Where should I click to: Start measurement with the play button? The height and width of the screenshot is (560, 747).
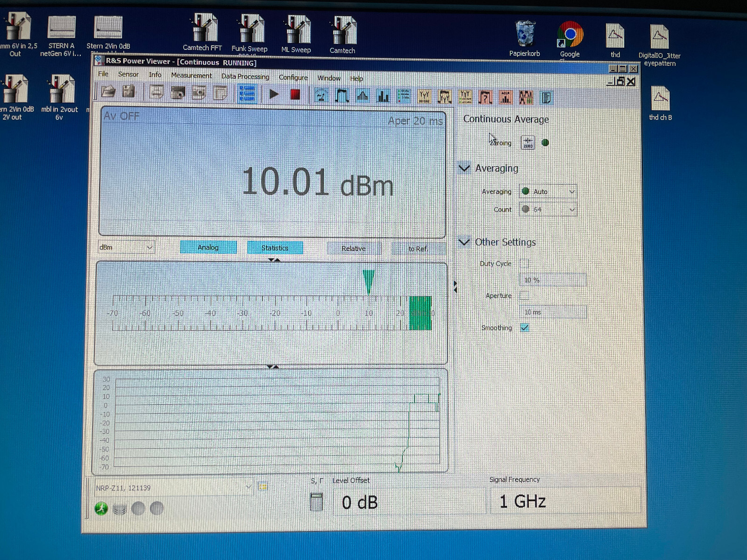274,94
